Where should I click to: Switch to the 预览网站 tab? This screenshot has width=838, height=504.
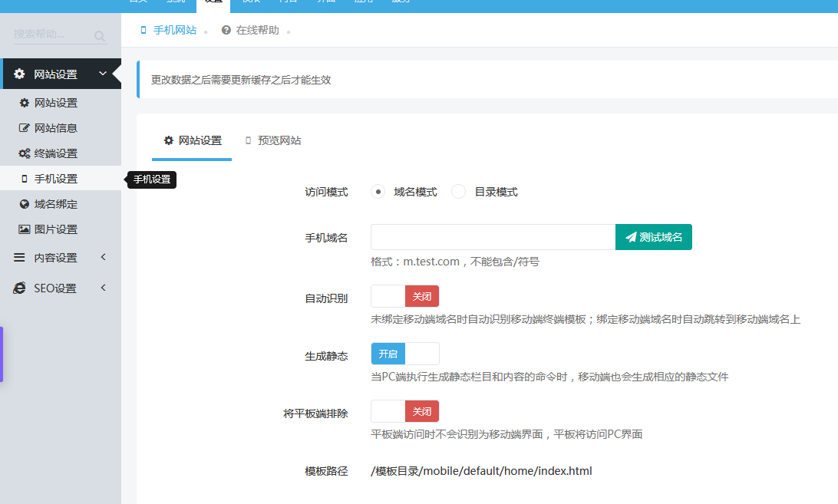[273, 141]
